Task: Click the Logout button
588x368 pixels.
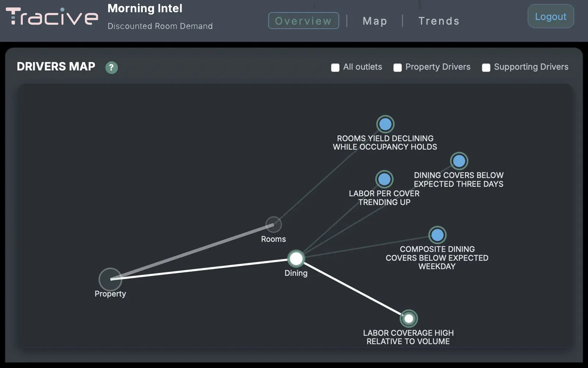Action: tap(550, 17)
